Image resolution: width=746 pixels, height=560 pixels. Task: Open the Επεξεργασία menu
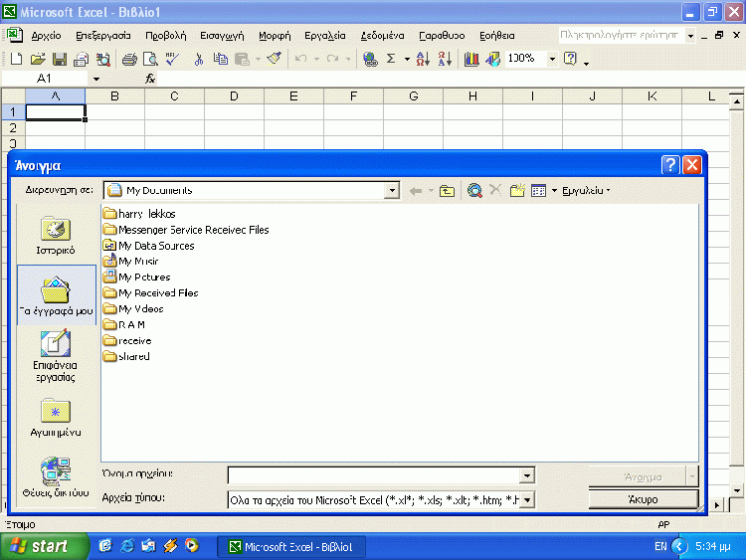[x=103, y=36]
